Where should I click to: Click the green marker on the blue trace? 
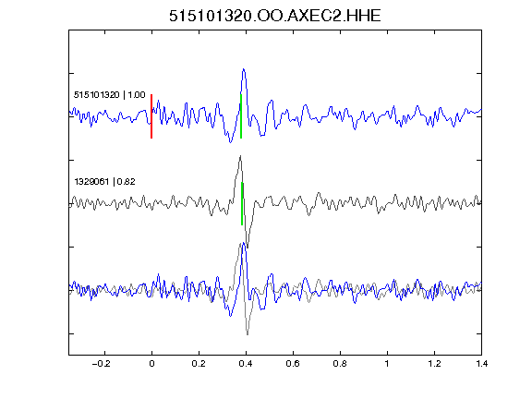pyautogui.click(x=241, y=116)
